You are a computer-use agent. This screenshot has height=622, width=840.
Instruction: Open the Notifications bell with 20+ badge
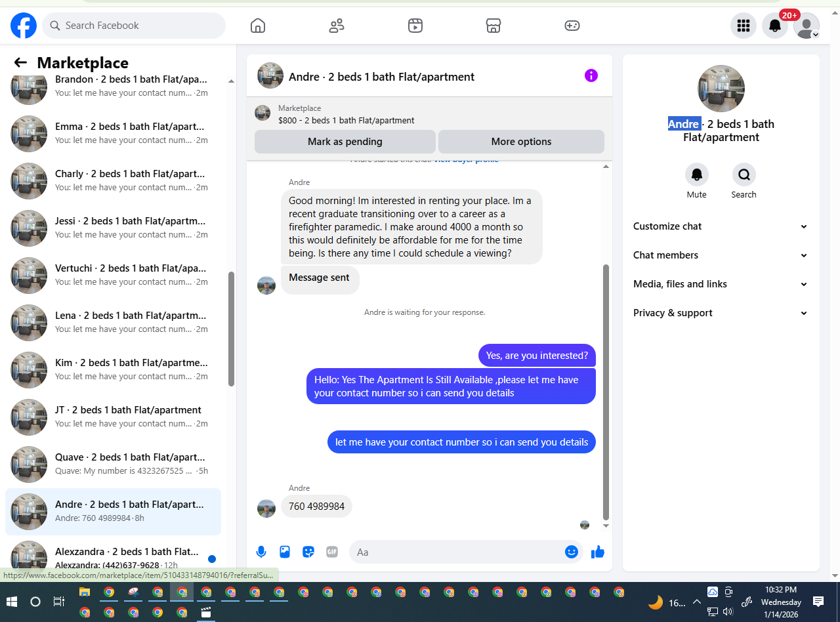click(775, 26)
